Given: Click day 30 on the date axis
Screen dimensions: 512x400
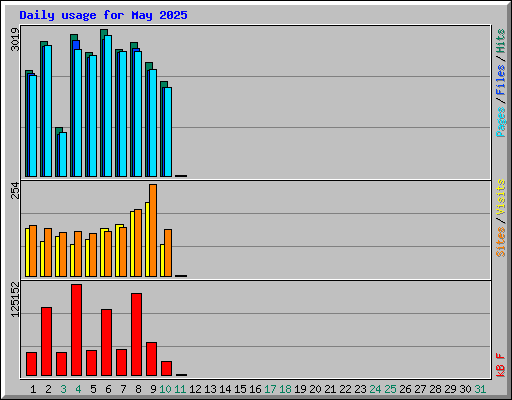Looking at the screenshot, I should pos(465,389).
